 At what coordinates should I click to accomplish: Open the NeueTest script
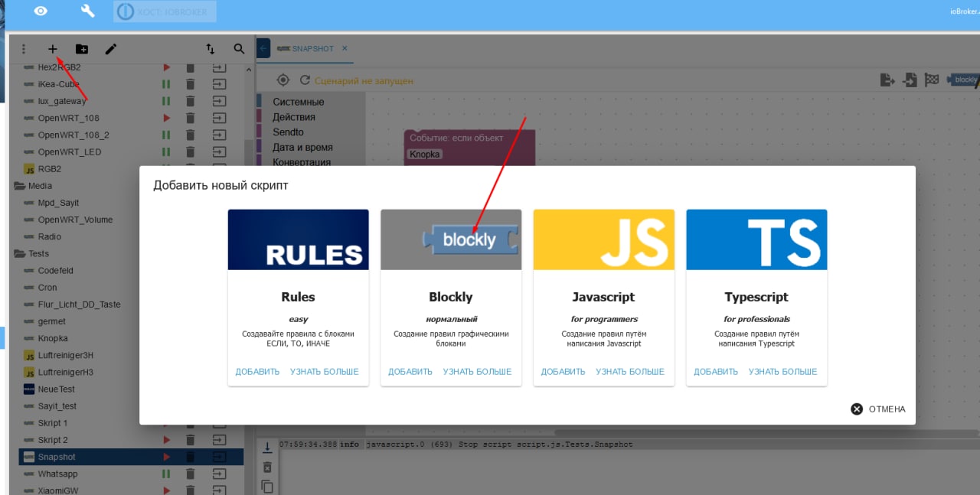pyautogui.click(x=57, y=389)
